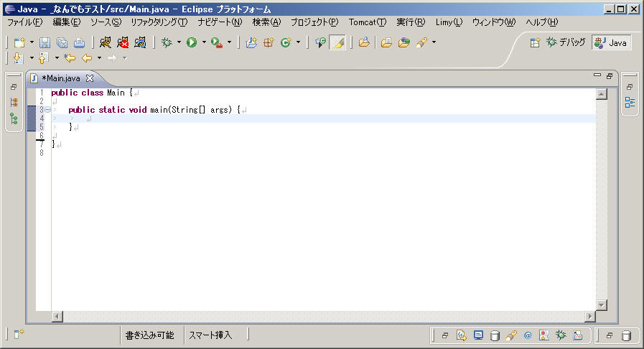Click the Debug bug icon in toolbar
644x349 pixels.
(x=167, y=43)
